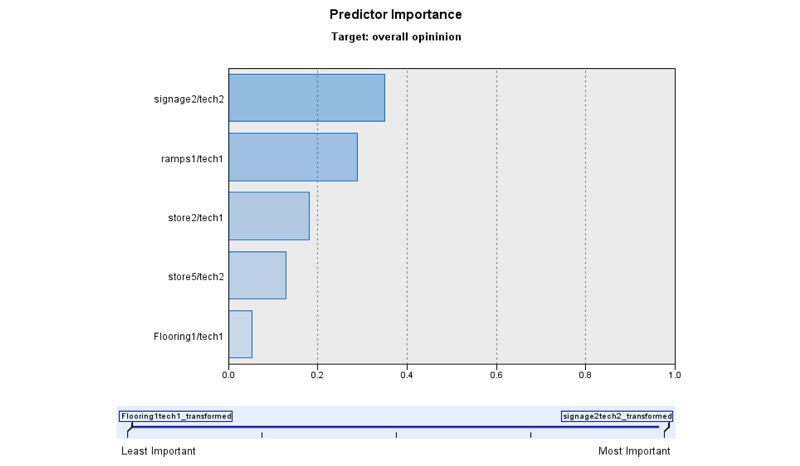Click the middle tick of importance slider
The image size is (800, 466).
click(x=396, y=434)
